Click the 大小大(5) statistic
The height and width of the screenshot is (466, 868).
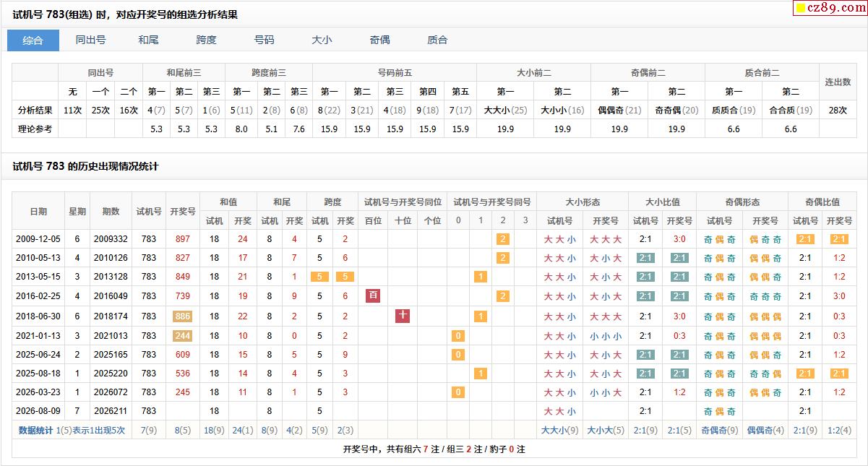tap(606, 430)
